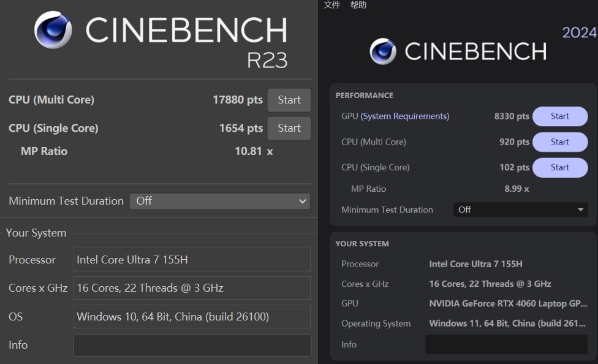Open 2024 Minimum Test Duration dropdown

click(521, 210)
